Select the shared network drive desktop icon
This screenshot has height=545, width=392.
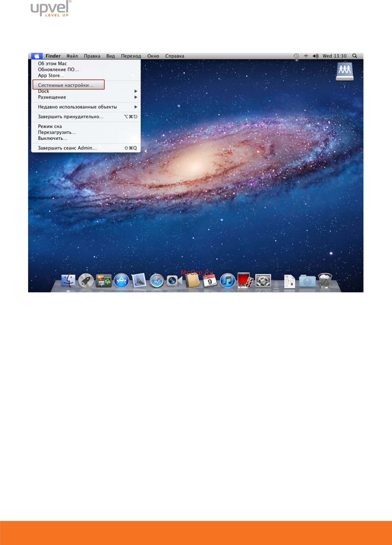[x=345, y=72]
